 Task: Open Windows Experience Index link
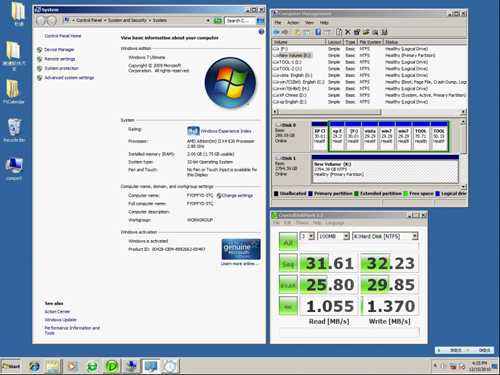[x=226, y=131]
